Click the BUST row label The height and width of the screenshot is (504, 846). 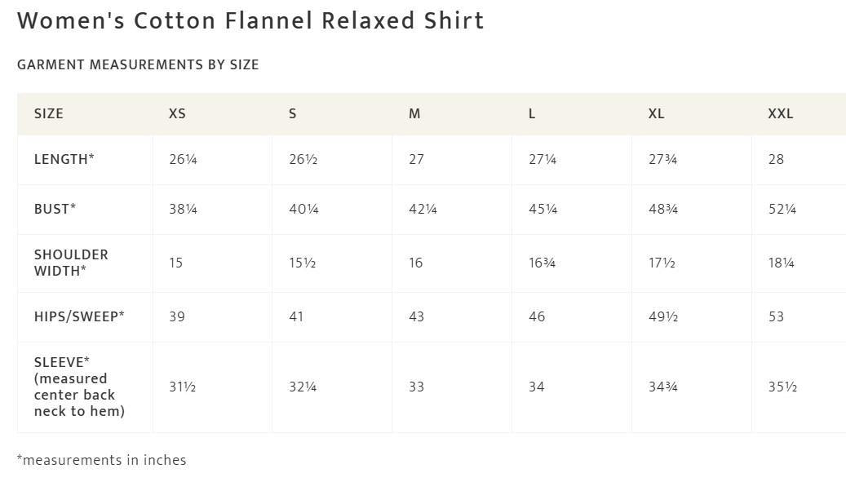tap(55, 209)
